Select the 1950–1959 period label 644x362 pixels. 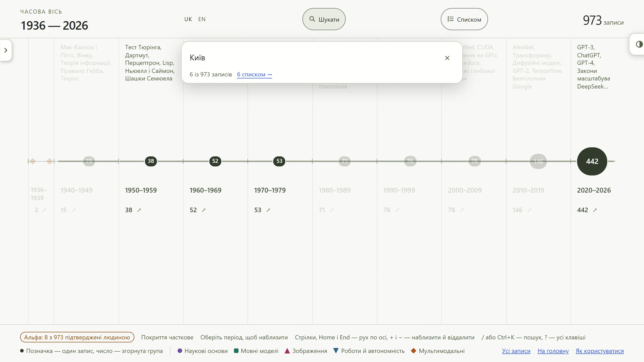point(141,190)
